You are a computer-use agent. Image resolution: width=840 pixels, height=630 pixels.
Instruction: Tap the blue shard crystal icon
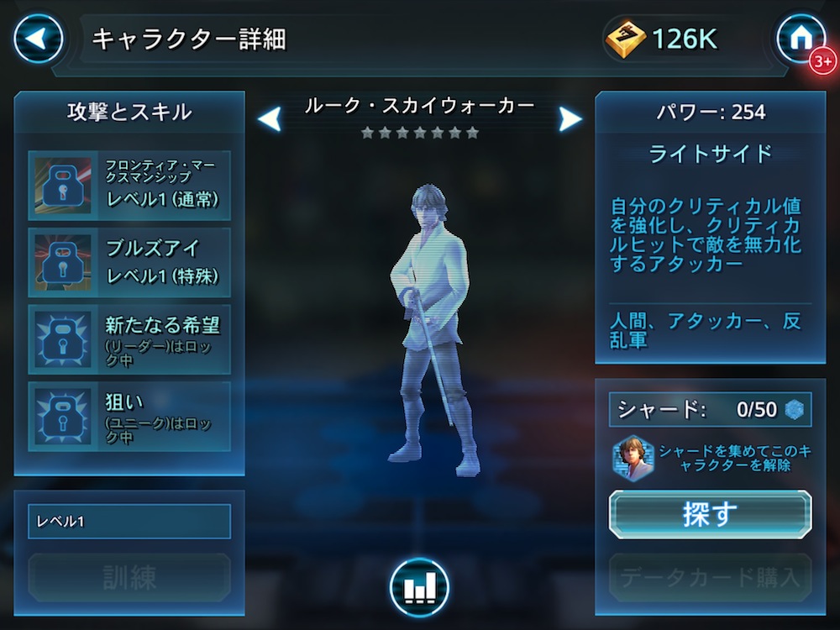795,410
